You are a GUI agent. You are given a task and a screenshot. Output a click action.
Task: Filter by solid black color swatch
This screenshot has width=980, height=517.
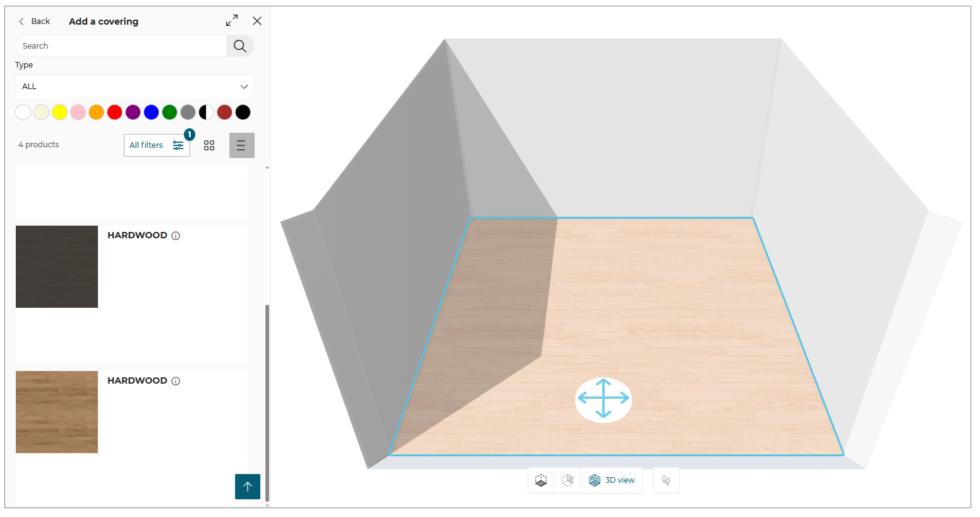pos(243,113)
